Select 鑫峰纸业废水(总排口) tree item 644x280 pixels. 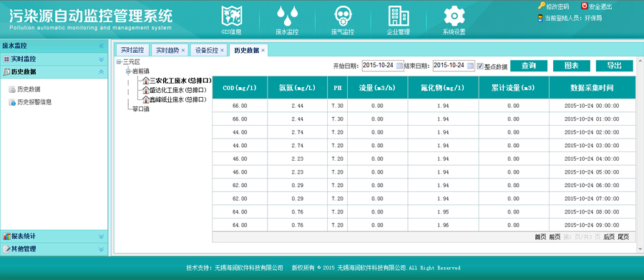pos(178,99)
